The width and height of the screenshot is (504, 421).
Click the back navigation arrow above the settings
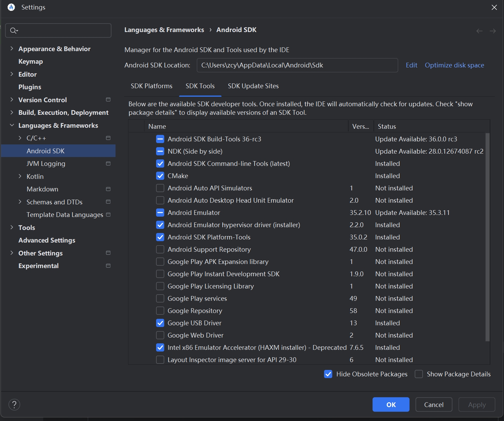tap(479, 31)
